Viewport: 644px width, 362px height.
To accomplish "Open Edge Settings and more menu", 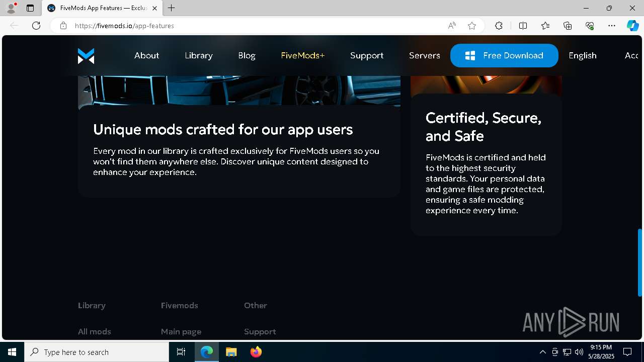I will pos(612,26).
